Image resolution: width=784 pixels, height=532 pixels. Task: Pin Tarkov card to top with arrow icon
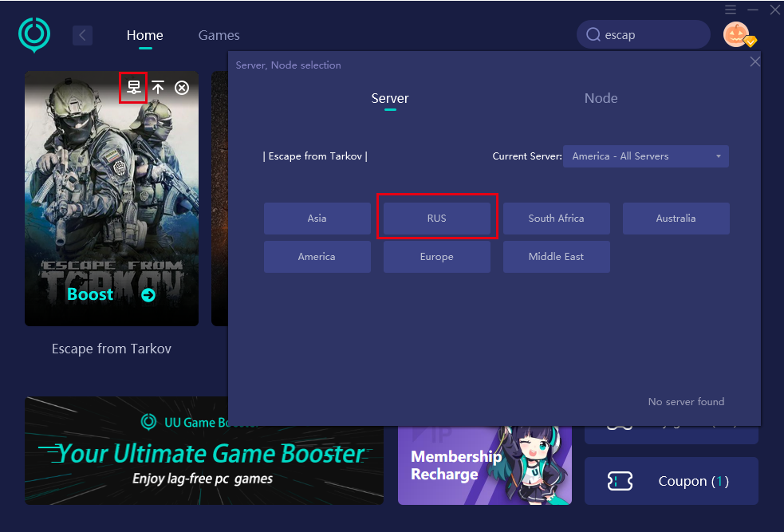tap(158, 88)
